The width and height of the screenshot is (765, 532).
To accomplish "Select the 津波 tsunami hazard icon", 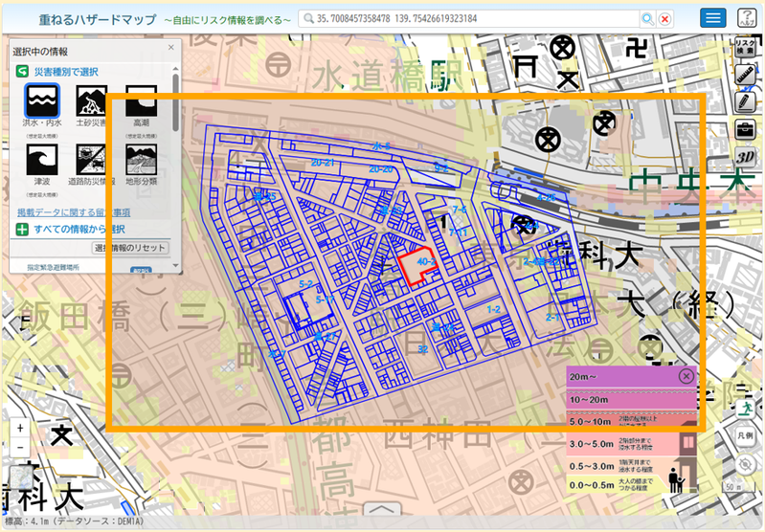I will pyautogui.click(x=42, y=160).
